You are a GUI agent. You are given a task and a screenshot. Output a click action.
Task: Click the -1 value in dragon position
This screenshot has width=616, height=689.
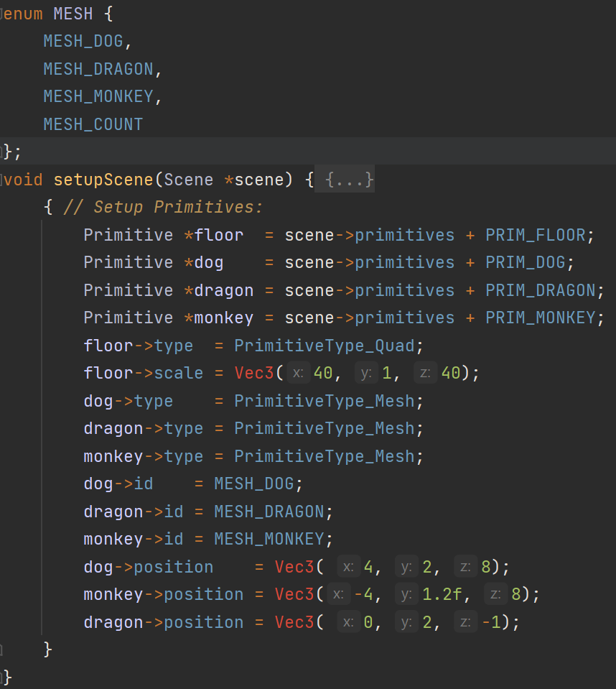[x=491, y=623]
